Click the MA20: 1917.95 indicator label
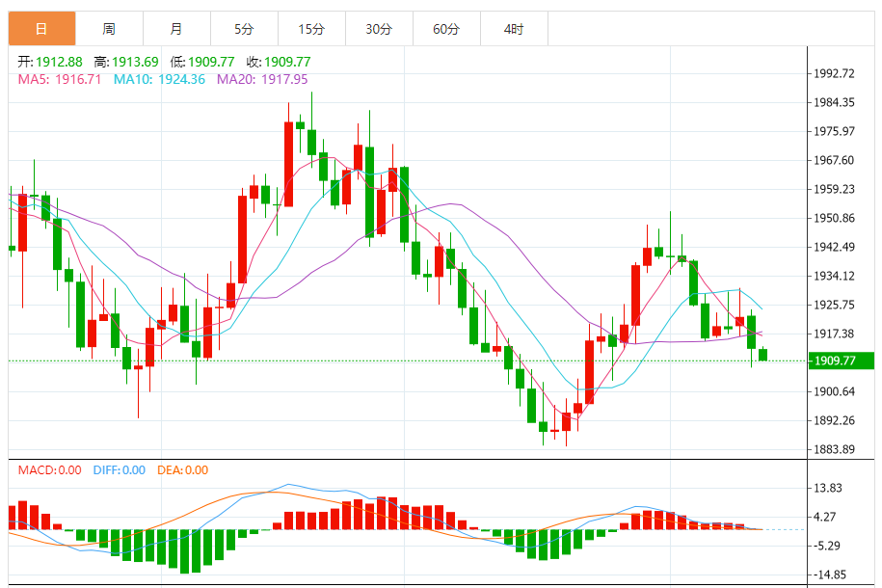 (x=263, y=79)
